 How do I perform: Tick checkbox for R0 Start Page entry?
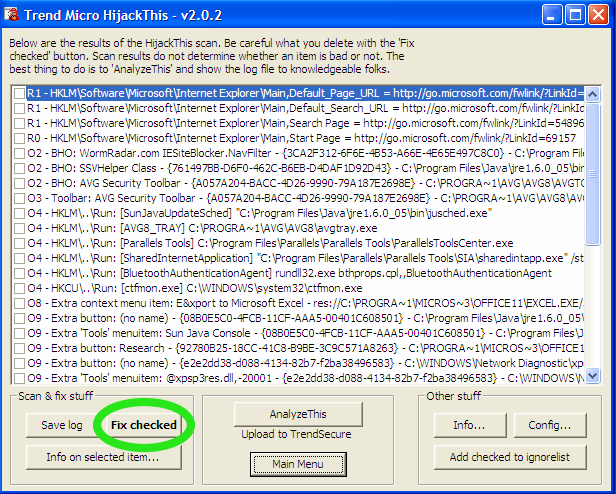coord(19,138)
